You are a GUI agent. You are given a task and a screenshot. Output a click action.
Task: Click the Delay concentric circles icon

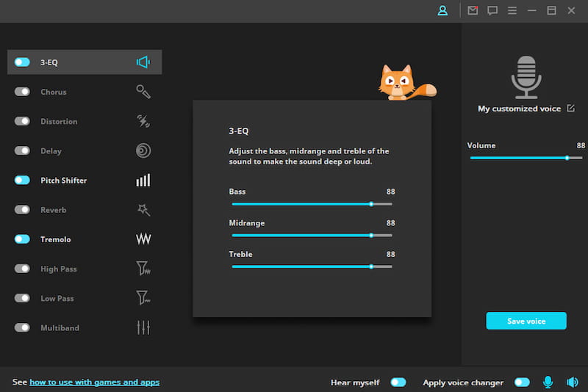click(143, 151)
